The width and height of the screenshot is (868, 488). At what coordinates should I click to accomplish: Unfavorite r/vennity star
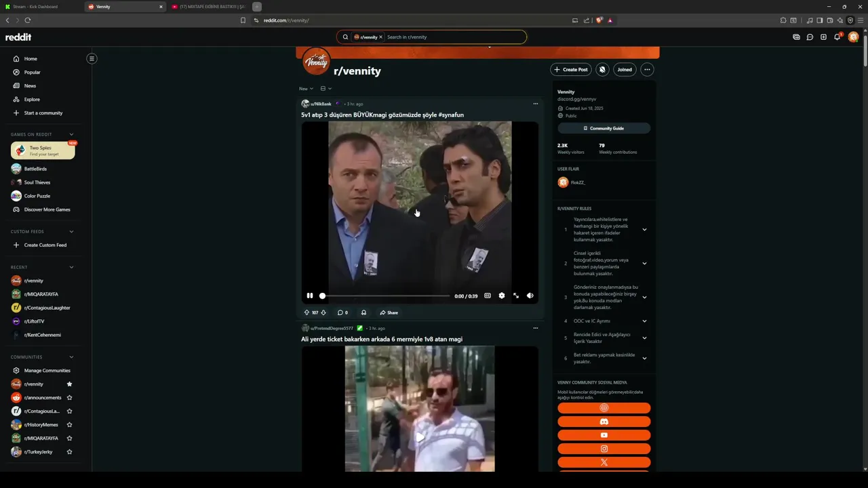[69, 384]
